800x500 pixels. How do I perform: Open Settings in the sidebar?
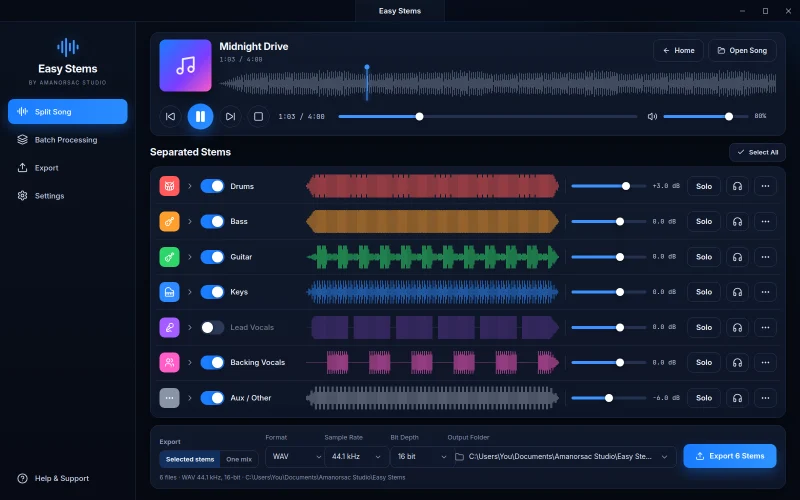[x=68, y=196]
